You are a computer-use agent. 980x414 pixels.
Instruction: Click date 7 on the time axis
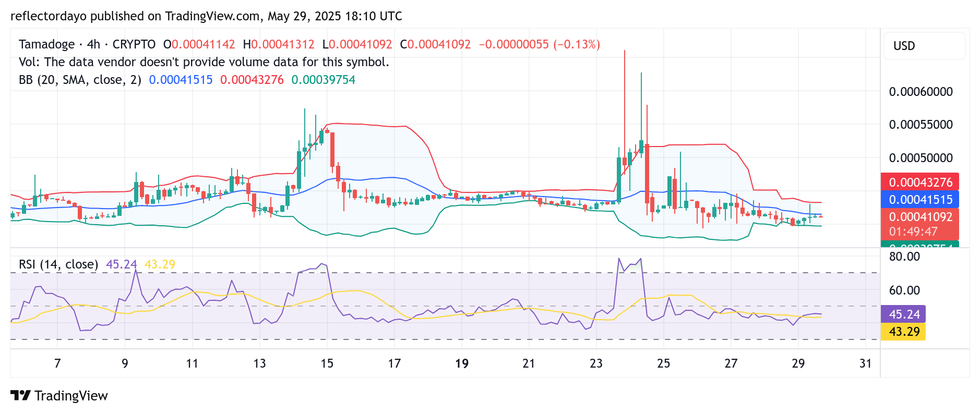(57, 363)
